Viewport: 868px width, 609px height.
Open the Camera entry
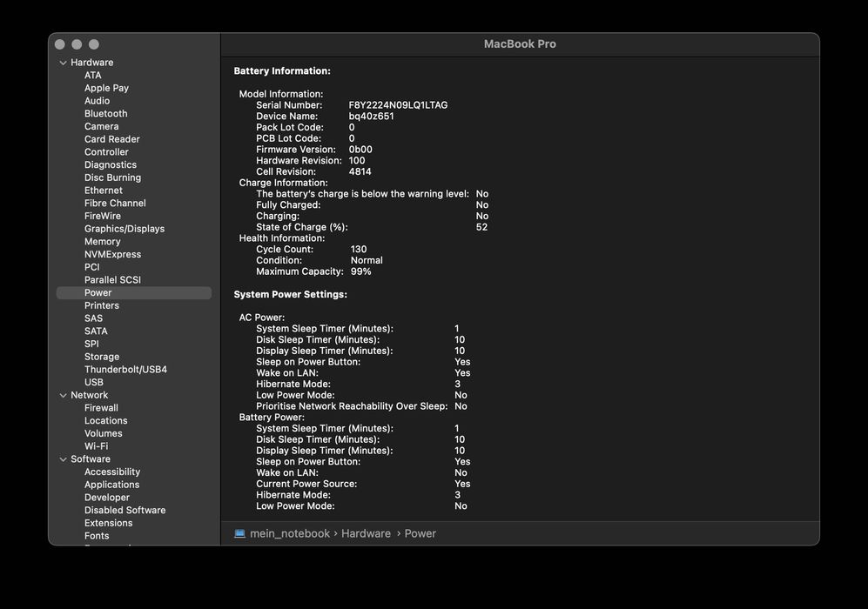coord(101,126)
